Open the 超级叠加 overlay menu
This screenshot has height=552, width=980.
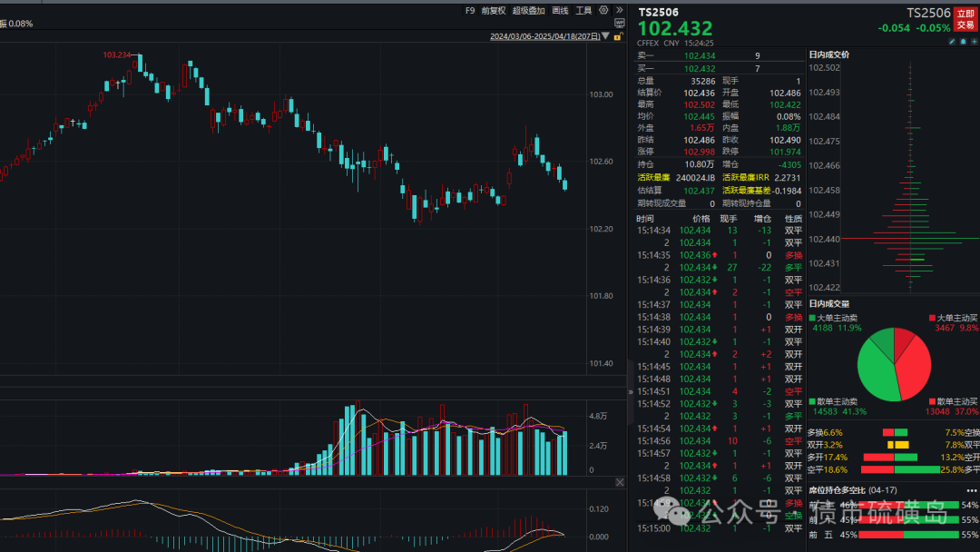528,10
